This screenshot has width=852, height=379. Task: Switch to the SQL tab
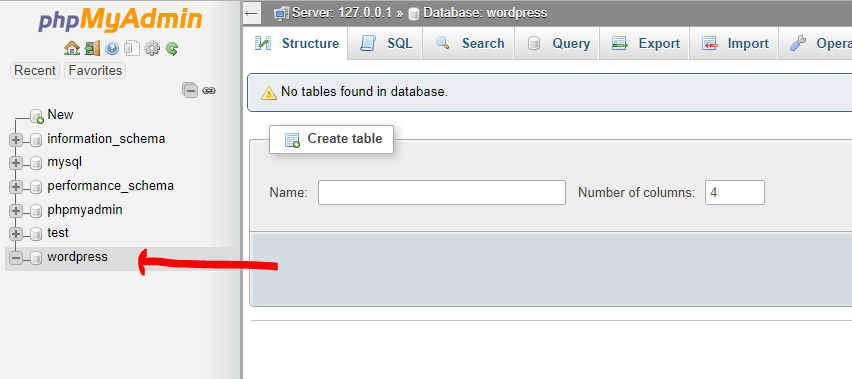coord(386,43)
